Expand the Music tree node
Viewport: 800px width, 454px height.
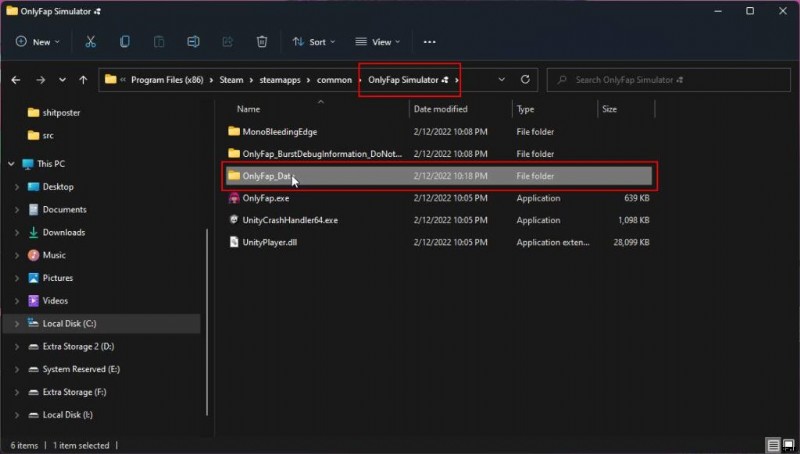[x=17, y=255]
